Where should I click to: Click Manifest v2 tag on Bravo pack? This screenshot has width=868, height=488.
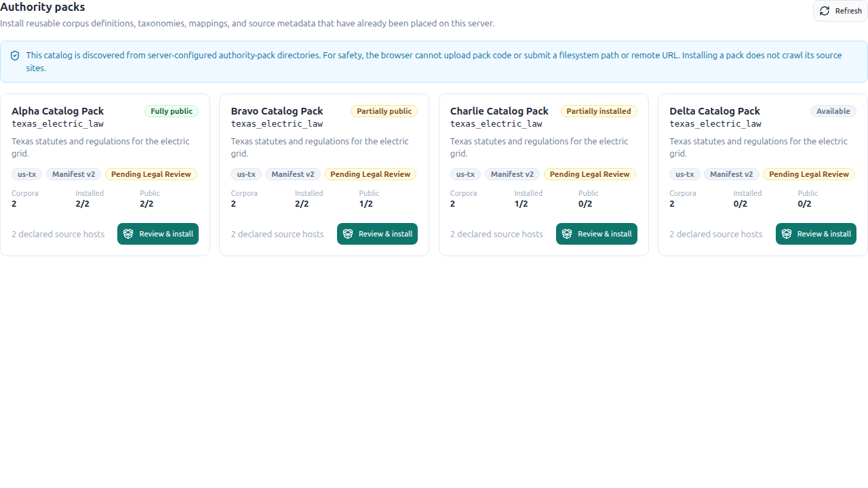(x=293, y=174)
